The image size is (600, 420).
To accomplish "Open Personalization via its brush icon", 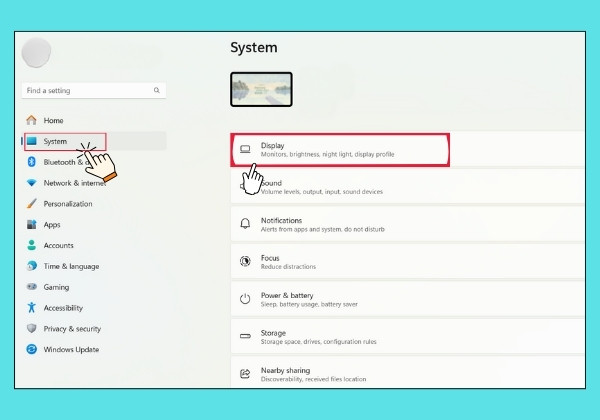I will click(32, 204).
